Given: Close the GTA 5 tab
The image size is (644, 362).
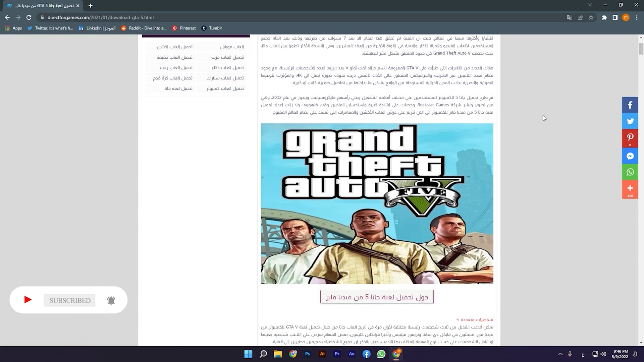Looking at the screenshot, I should 78,6.
